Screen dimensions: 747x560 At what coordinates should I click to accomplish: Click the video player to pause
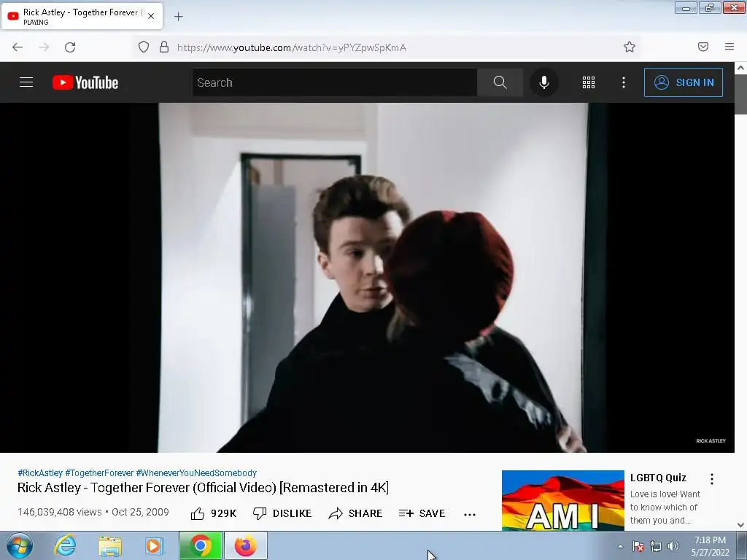pos(368,278)
